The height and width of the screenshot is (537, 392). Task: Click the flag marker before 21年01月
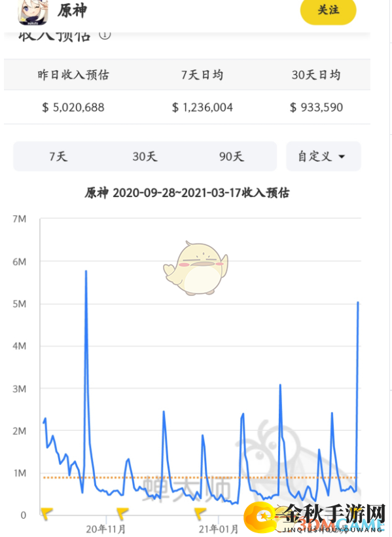pyautogui.click(x=200, y=513)
